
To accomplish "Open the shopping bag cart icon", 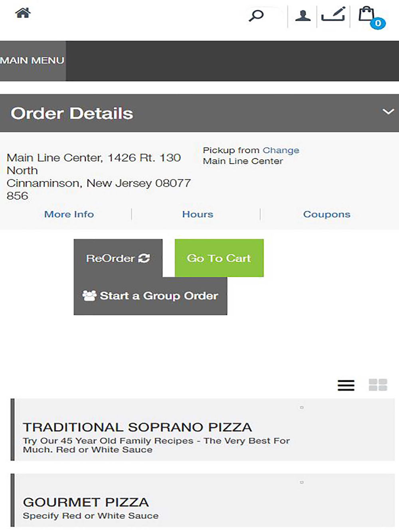I will (366, 14).
